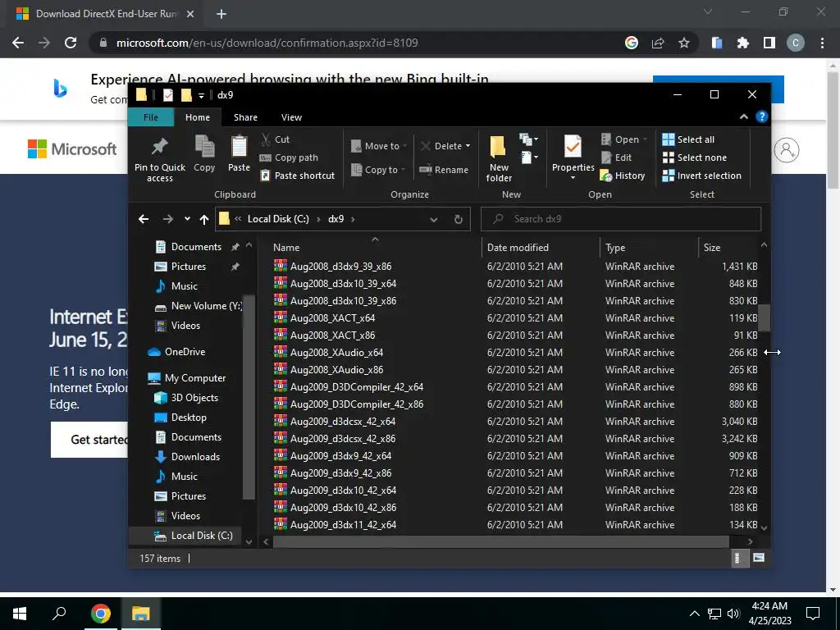Sort files by Type column
The width and height of the screenshot is (840, 630).
pos(650,248)
